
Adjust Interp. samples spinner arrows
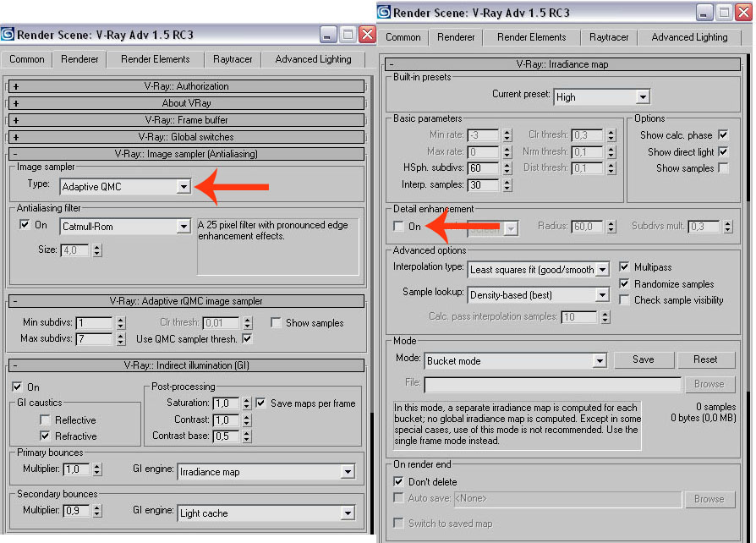(x=507, y=184)
